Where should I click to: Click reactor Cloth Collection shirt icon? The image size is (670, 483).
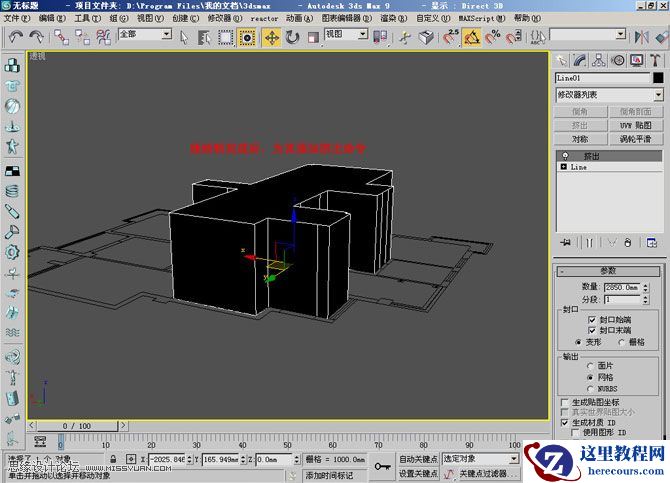[12, 86]
